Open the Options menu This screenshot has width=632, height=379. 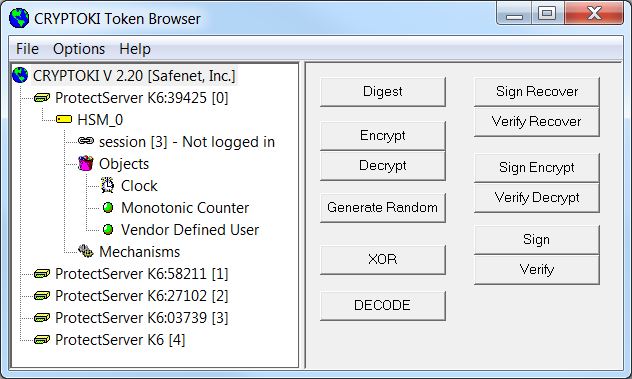[x=79, y=49]
